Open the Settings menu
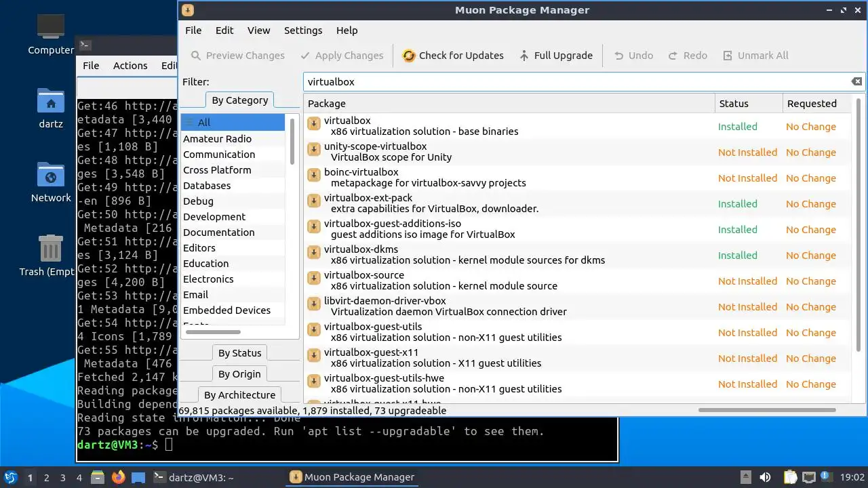The height and width of the screenshot is (488, 868). click(303, 30)
